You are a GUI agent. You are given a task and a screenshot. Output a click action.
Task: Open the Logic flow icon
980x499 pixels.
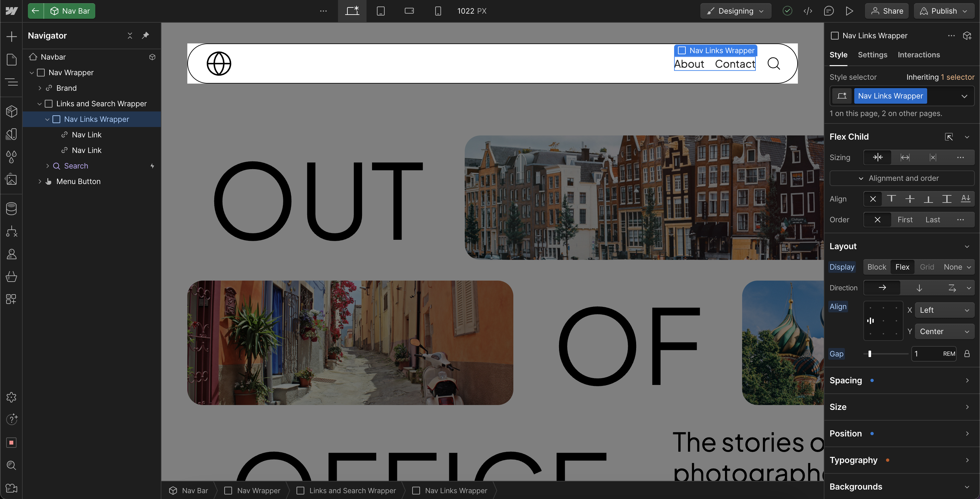click(11, 231)
